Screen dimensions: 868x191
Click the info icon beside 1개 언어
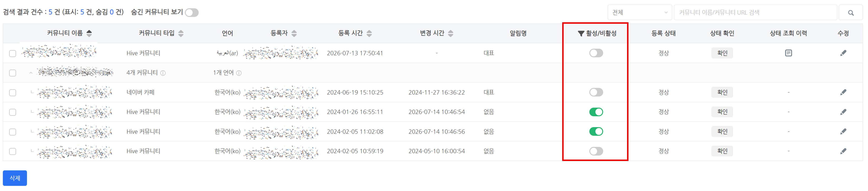point(239,73)
